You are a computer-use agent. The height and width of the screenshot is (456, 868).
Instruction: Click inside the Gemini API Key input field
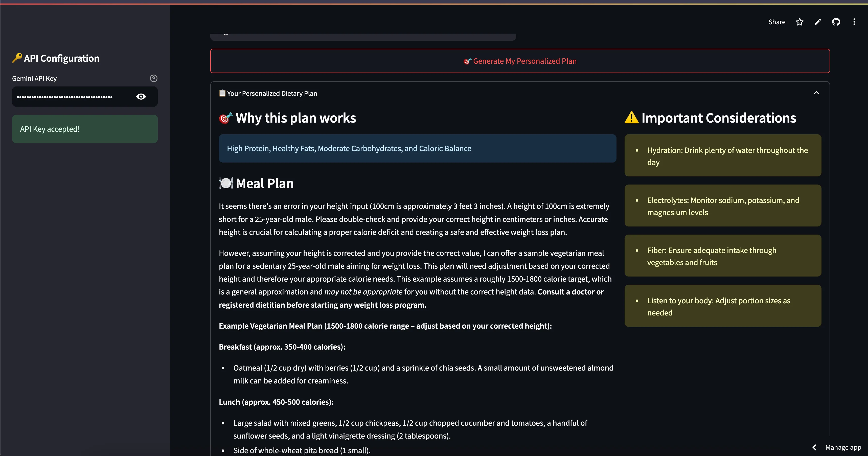(74, 96)
